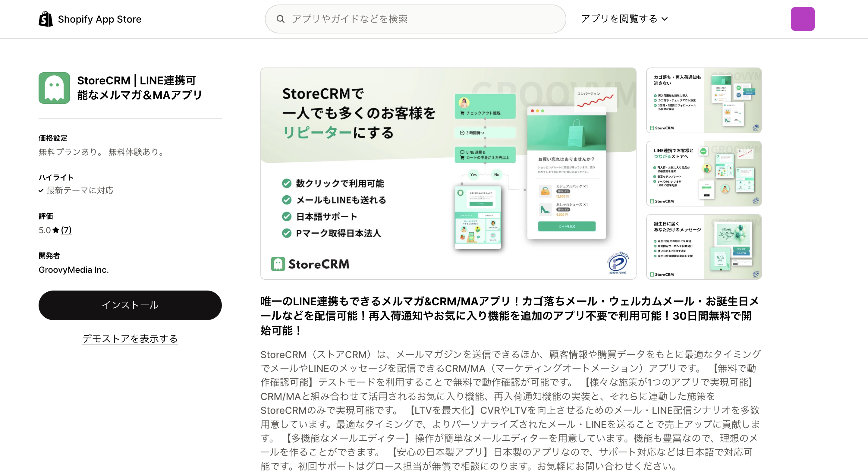The height and width of the screenshot is (475, 868).
Task: Open the カゴ落ち・再入荷通知 thumbnail
Action: (x=703, y=100)
